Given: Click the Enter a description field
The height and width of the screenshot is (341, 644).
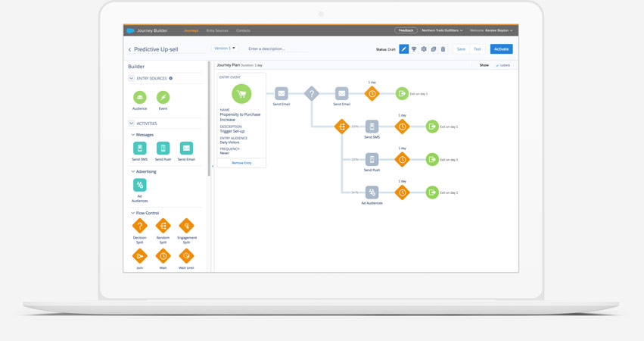Looking at the screenshot, I should coord(276,48).
